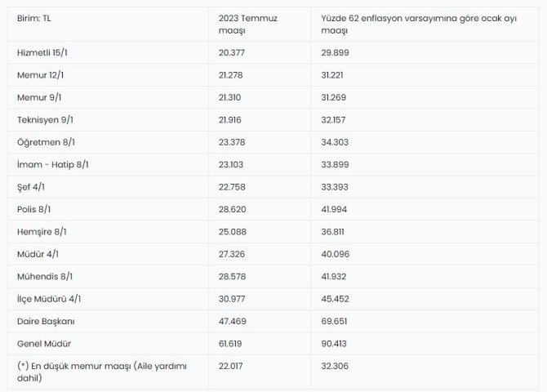The width and height of the screenshot is (547, 392).
Task: Click the "En düşük memur maaşı" footnote cell
Action: click(101, 372)
